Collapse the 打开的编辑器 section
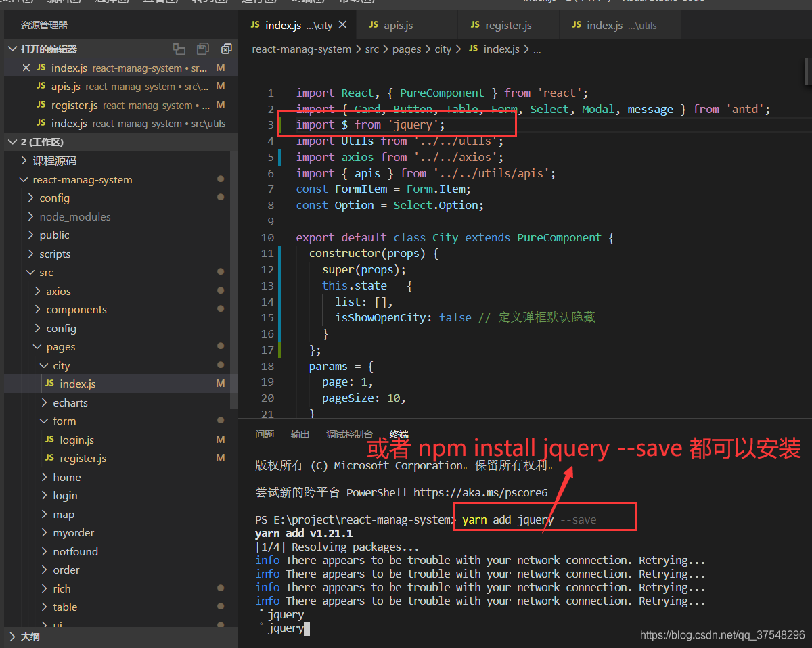 point(12,49)
